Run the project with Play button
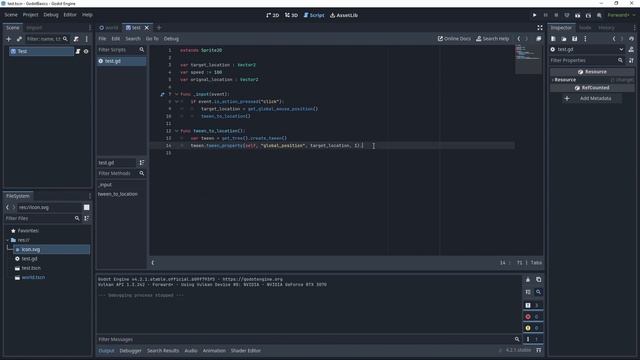The height and width of the screenshot is (360, 640). pyautogui.click(x=534, y=15)
